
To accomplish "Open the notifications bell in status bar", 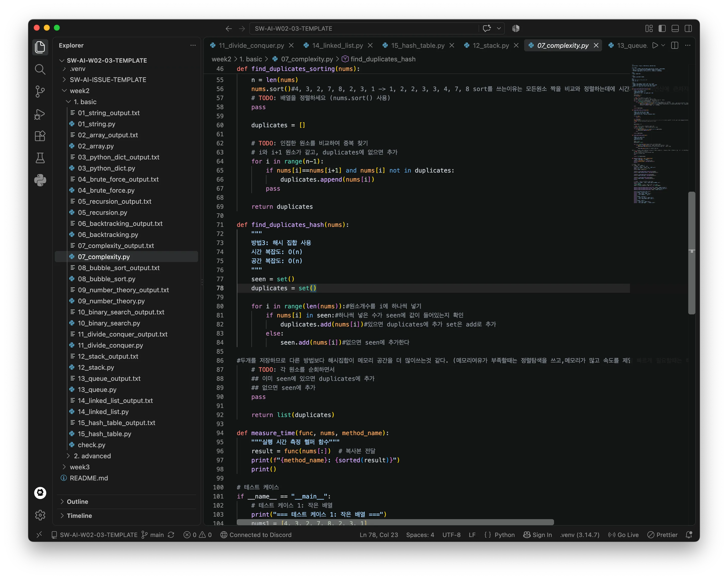I will click(689, 535).
